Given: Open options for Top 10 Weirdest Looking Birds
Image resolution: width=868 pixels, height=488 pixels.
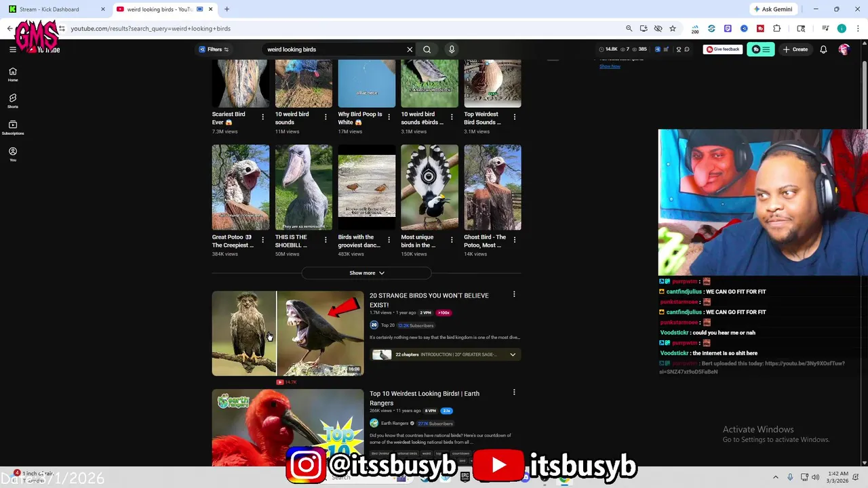Looking at the screenshot, I should [x=514, y=392].
